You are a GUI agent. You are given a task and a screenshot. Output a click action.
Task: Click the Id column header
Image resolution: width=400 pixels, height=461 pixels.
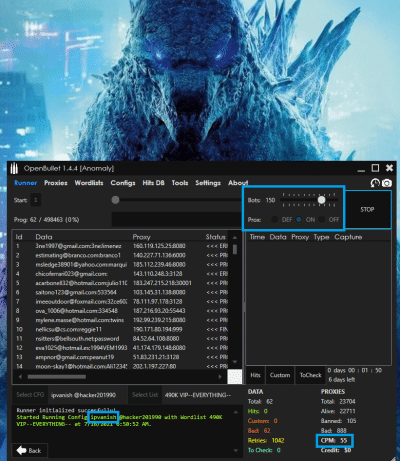coord(19,237)
